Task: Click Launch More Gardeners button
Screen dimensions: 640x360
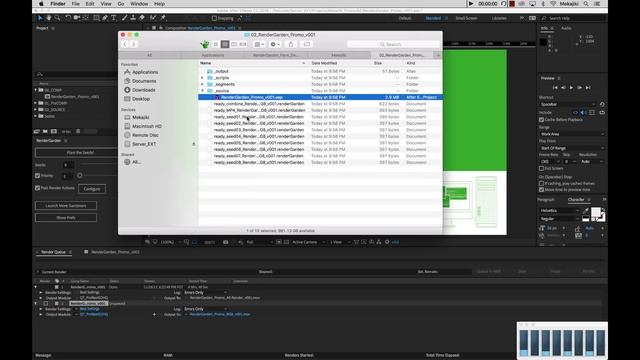Action: pyautogui.click(x=66, y=206)
